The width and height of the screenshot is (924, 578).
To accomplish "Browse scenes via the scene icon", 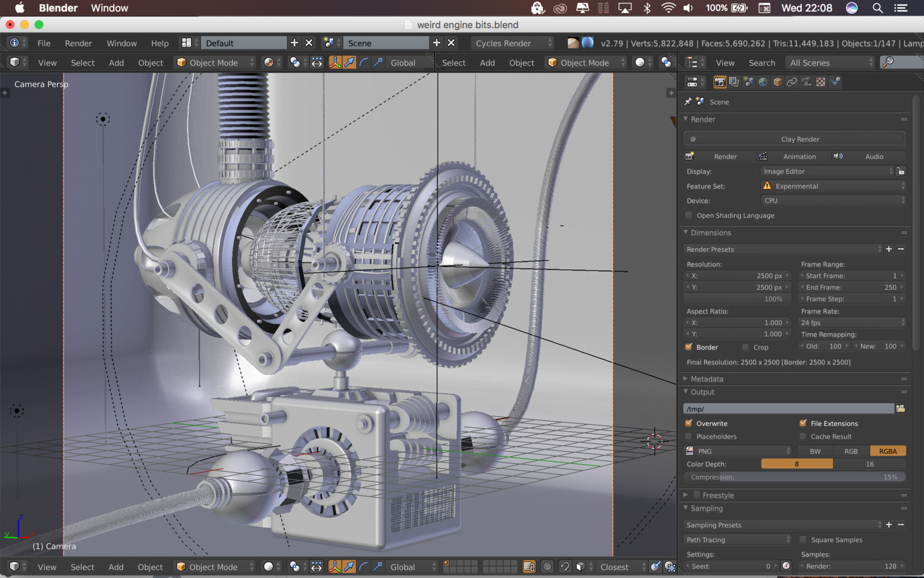I will tap(332, 43).
